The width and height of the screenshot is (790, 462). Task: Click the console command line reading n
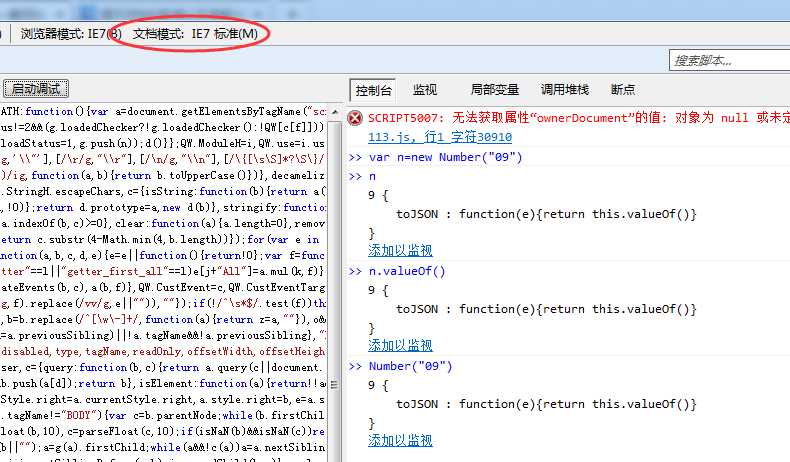[372, 176]
